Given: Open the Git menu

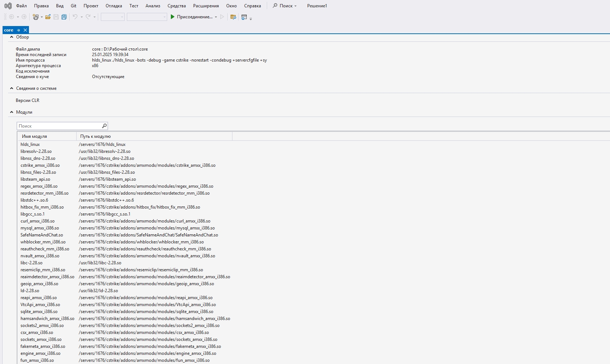Looking at the screenshot, I should (x=74, y=6).
